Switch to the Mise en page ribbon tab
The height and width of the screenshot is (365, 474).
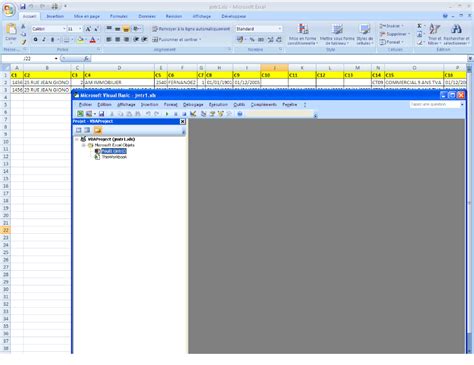[87, 16]
